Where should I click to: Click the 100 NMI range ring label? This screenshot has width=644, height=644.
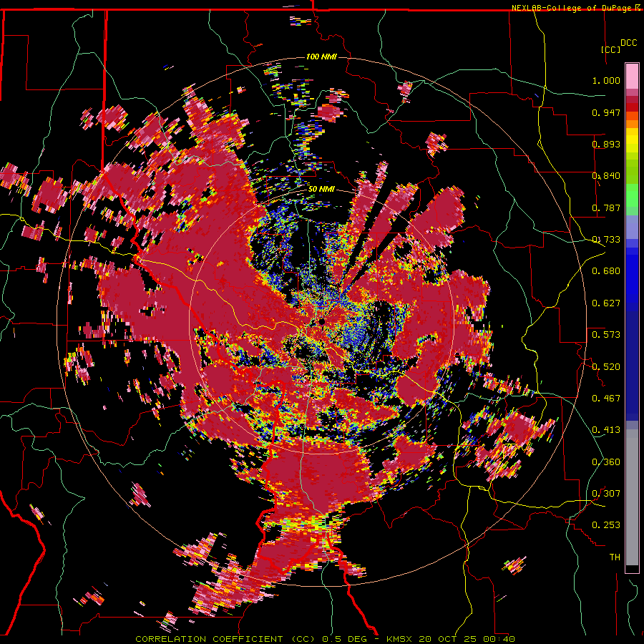321,57
